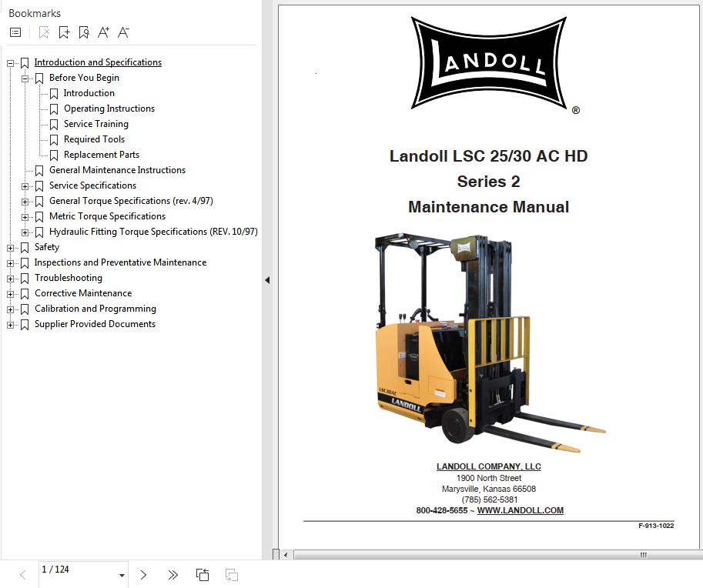This screenshot has height=588, width=703.
Task: Jump to last page double-arrow
Action: pyautogui.click(x=172, y=575)
